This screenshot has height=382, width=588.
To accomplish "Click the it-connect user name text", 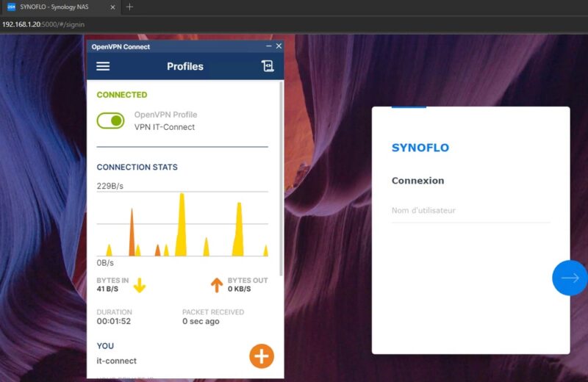I will pyautogui.click(x=117, y=361).
